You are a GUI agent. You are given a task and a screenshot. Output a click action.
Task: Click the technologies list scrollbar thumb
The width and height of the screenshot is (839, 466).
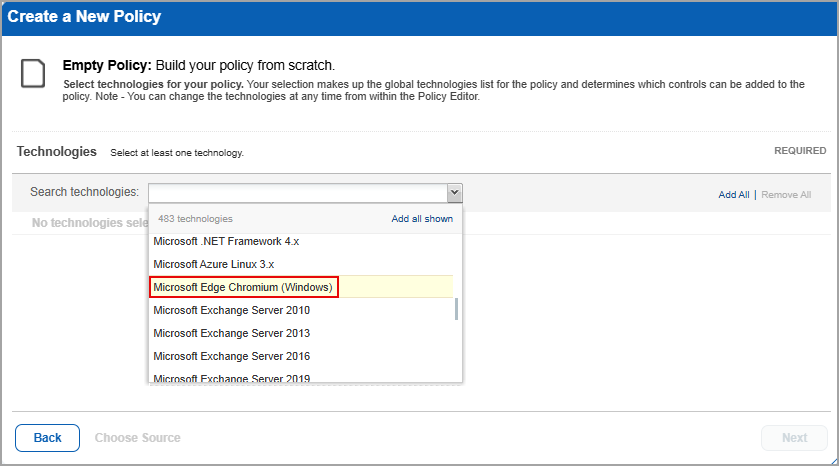point(457,309)
